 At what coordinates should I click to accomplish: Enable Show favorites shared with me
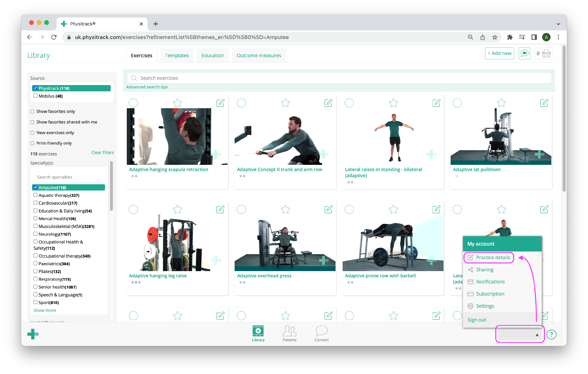[x=32, y=122]
